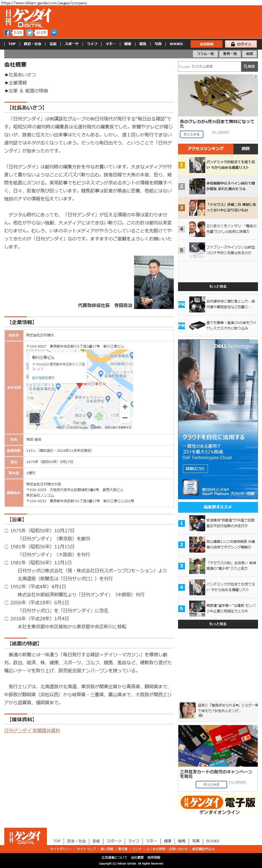Click the satellite view thumbnail on the map
This screenshot has height=868, width=262.
[35, 418]
